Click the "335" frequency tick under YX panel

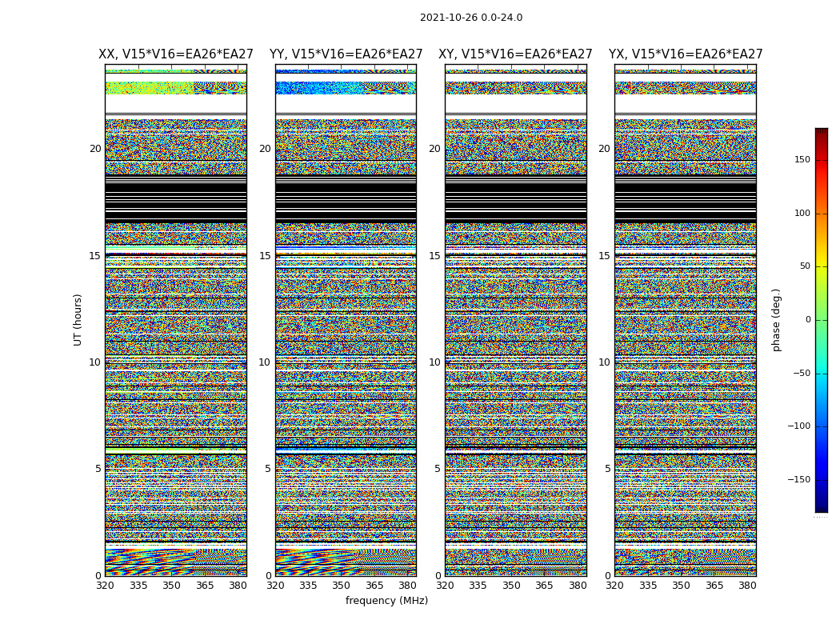click(x=648, y=586)
